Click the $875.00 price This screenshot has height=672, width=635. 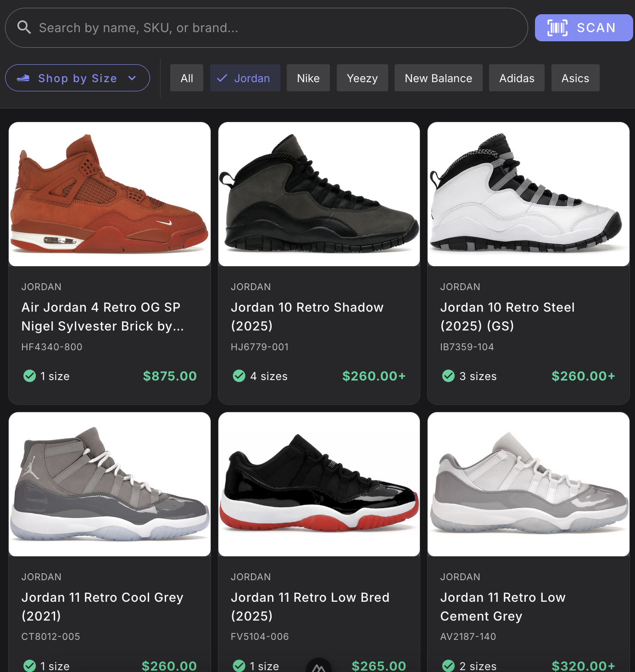(170, 376)
